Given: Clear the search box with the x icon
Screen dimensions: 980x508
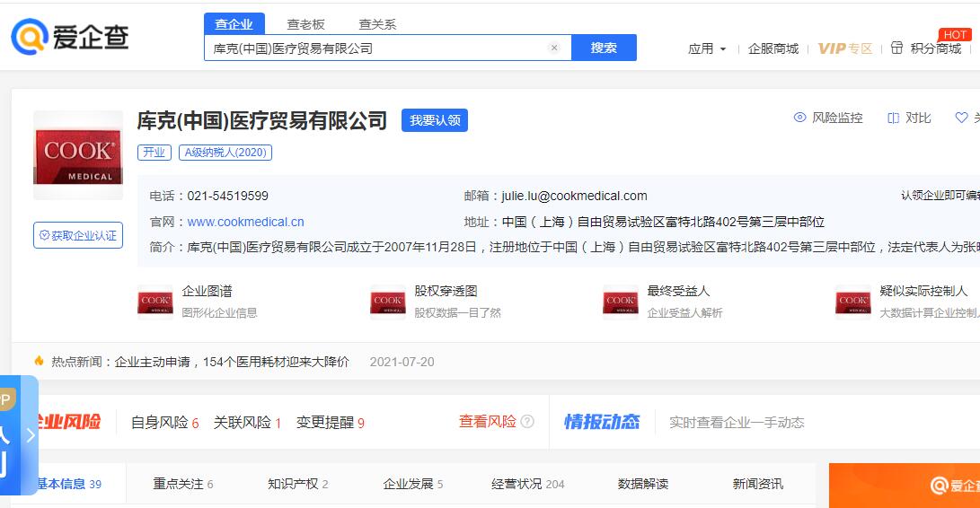Looking at the screenshot, I should tap(553, 48).
